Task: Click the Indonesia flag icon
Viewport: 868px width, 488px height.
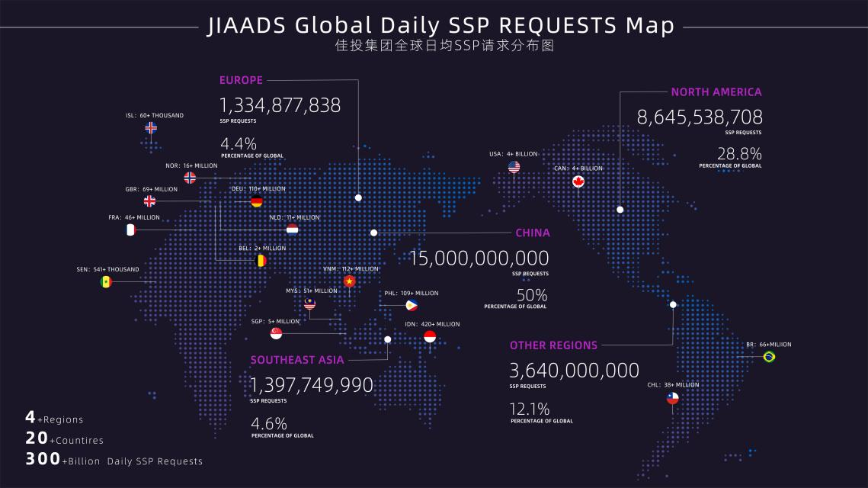Action: point(430,336)
